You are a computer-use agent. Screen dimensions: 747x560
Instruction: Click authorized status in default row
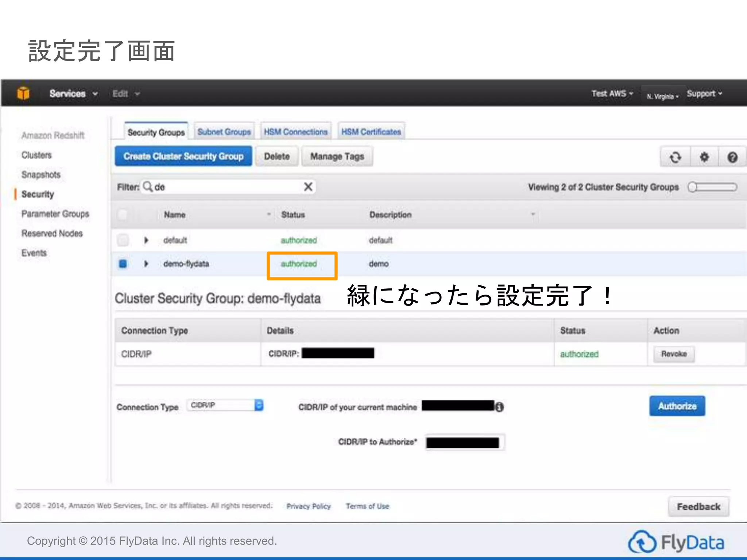coord(299,240)
